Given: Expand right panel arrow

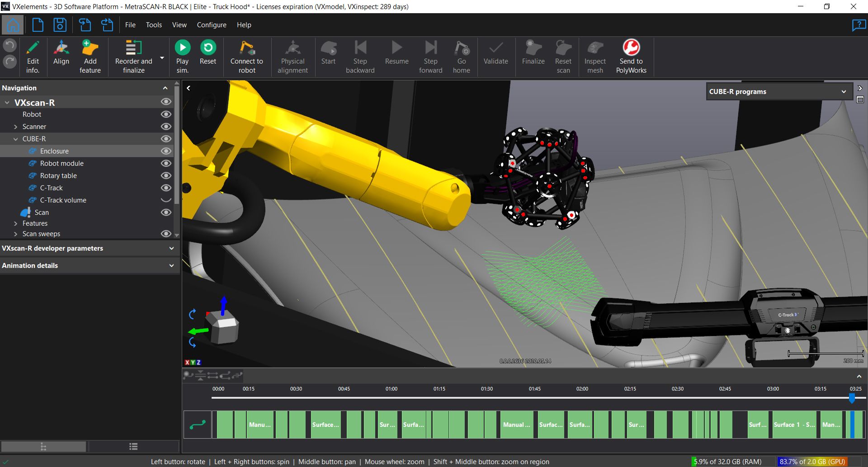Looking at the screenshot, I should [860, 88].
